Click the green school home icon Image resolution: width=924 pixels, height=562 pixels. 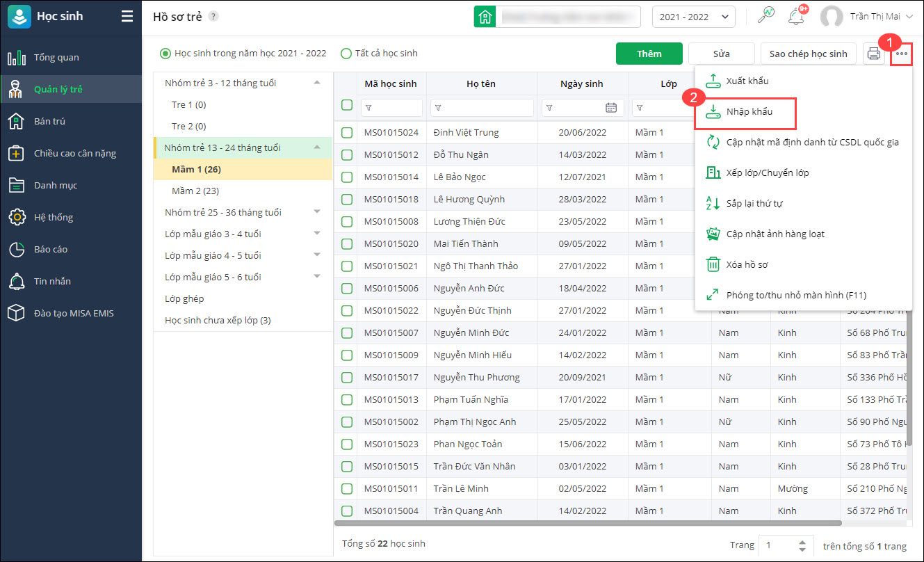click(485, 17)
